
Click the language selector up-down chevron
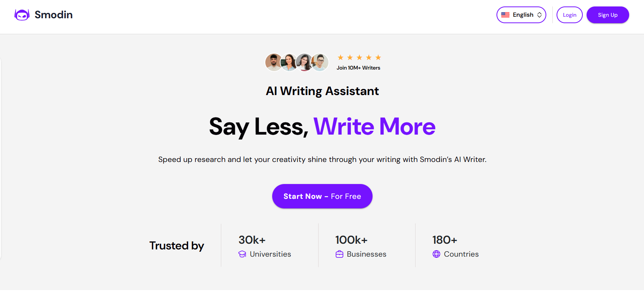point(539,15)
